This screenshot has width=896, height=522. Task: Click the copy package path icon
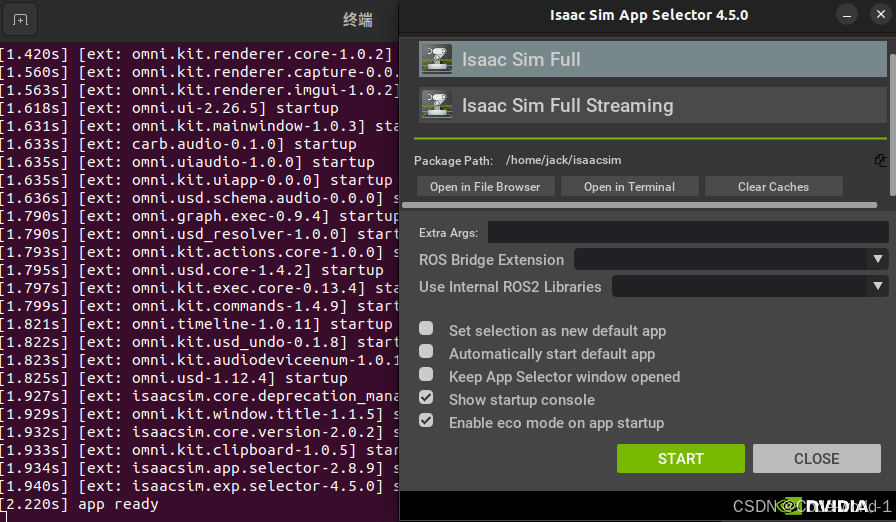[881, 160]
